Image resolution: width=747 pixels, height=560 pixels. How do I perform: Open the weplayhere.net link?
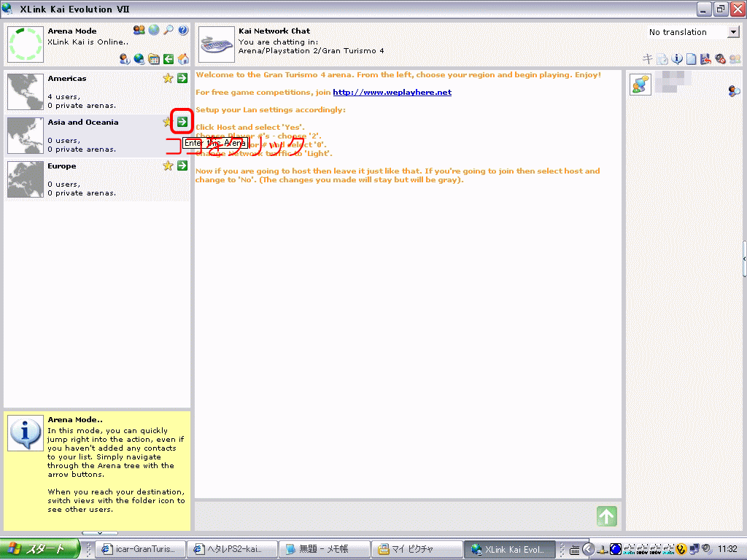(x=392, y=93)
